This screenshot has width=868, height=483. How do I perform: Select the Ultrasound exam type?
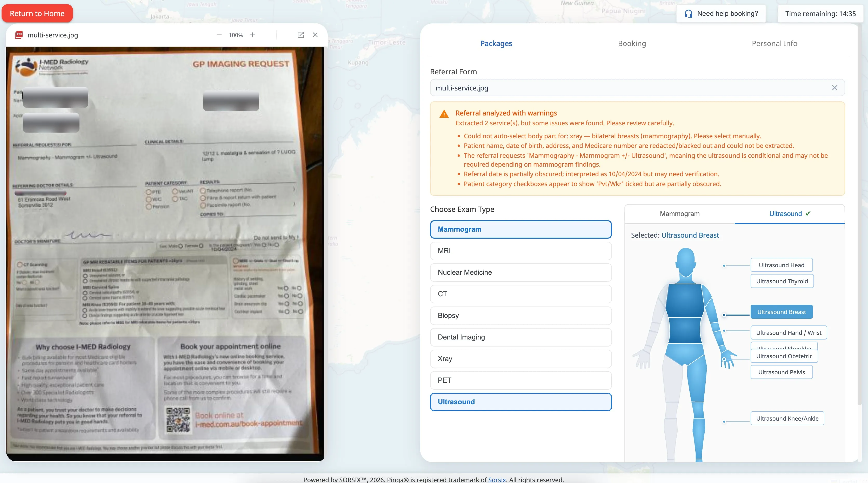tap(520, 402)
